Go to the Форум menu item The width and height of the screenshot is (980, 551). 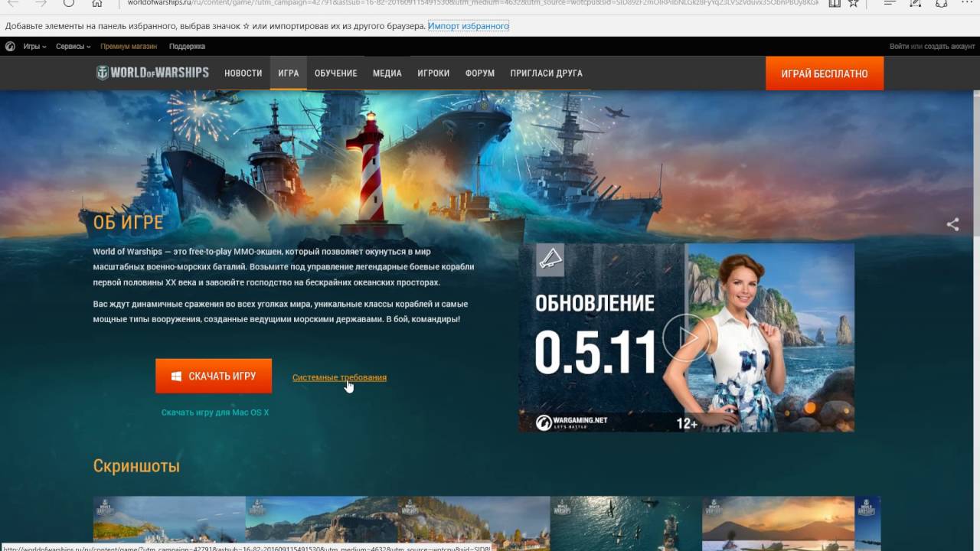(x=480, y=73)
